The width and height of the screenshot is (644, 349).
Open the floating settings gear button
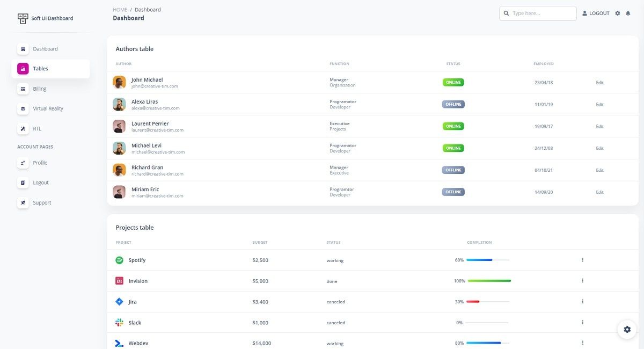click(627, 329)
